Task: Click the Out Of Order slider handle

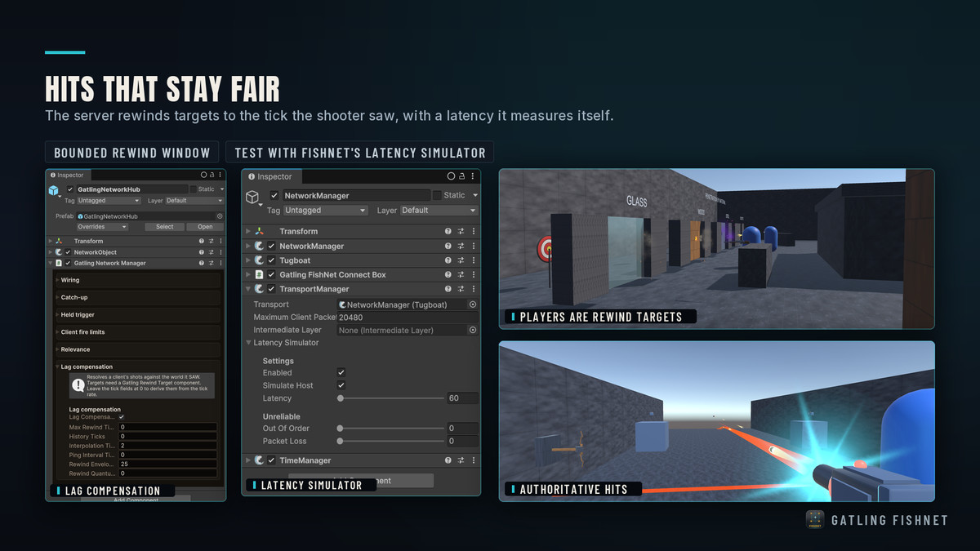Action: click(341, 428)
